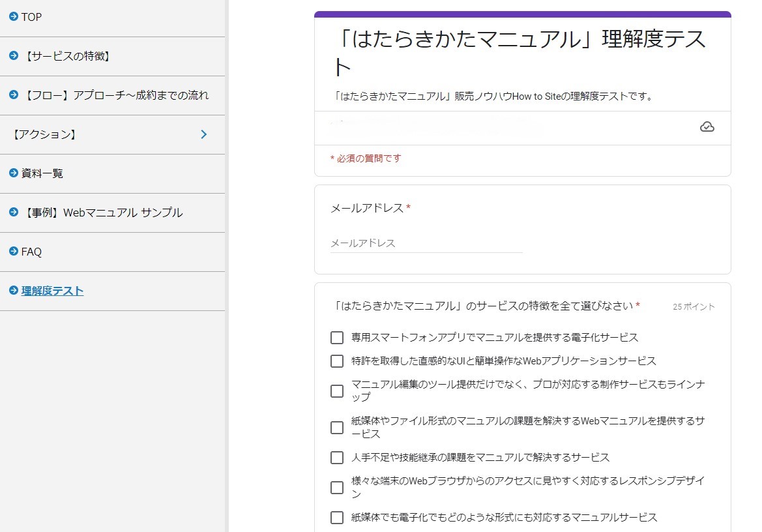Check the マニュアル編集のツール提供 checkbox
Screen dimensions: 762x532
coord(337,391)
